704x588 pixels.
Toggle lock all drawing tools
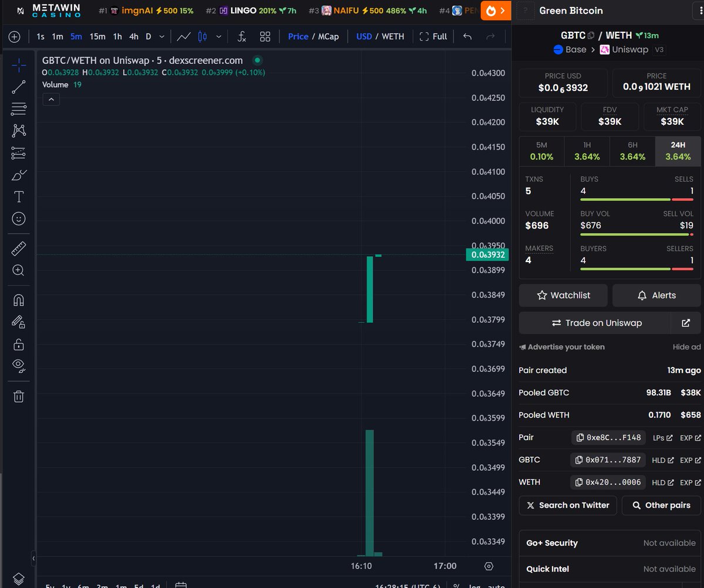click(x=19, y=344)
